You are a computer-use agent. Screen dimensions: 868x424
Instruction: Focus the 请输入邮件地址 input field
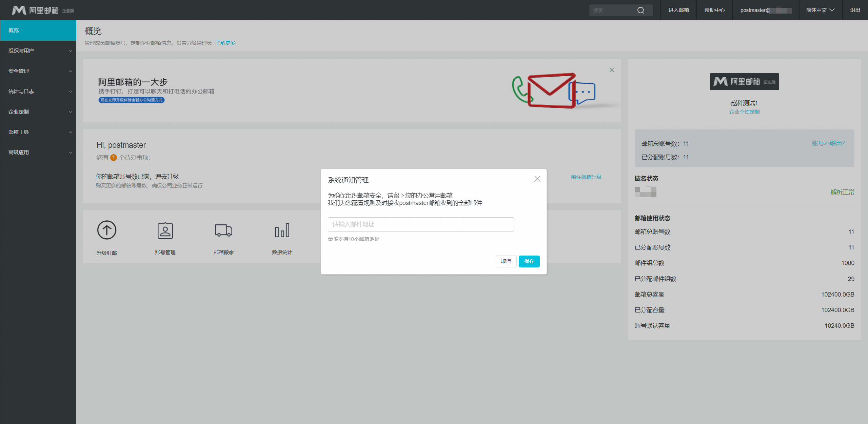(x=421, y=224)
